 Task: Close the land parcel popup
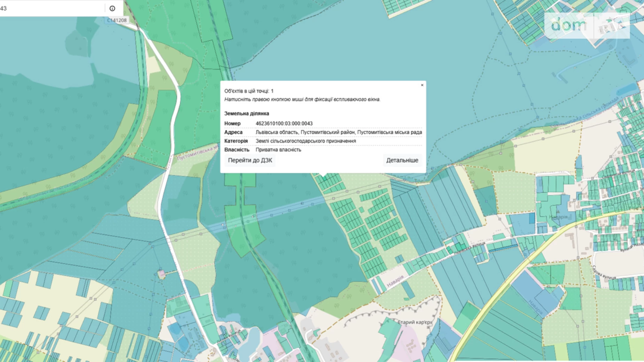point(422,85)
